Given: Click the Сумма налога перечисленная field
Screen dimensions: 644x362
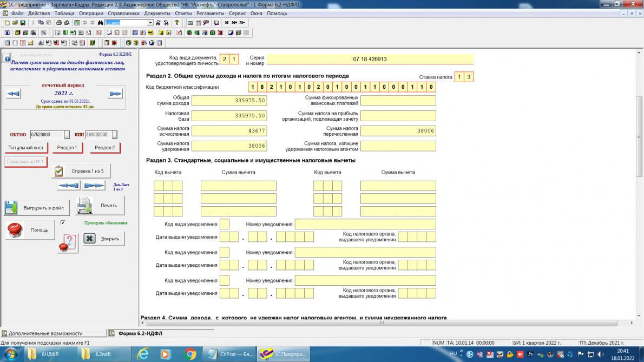Looking at the screenshot, I should click(x=398, y=131).
